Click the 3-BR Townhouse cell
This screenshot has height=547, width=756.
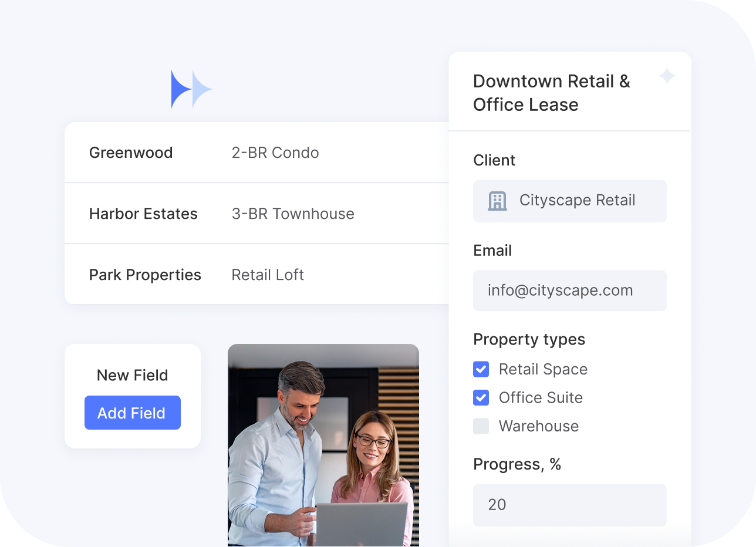[x=293, y=214]
